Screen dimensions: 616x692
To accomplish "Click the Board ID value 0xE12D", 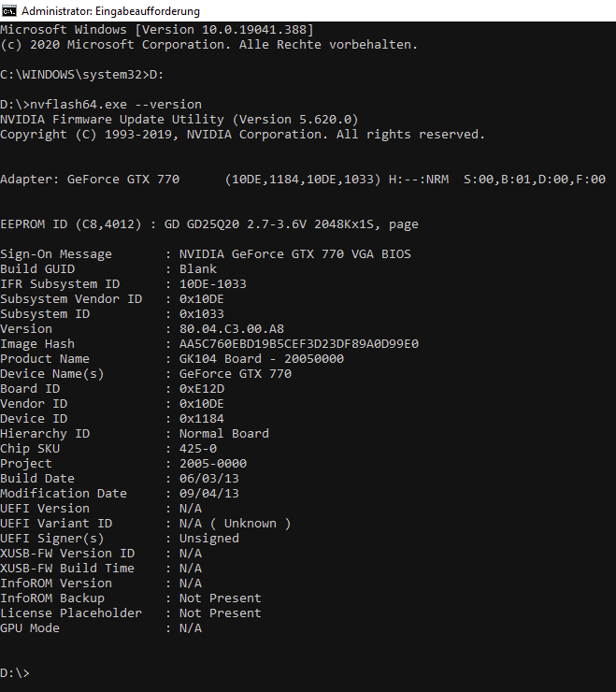I will 201,388.
